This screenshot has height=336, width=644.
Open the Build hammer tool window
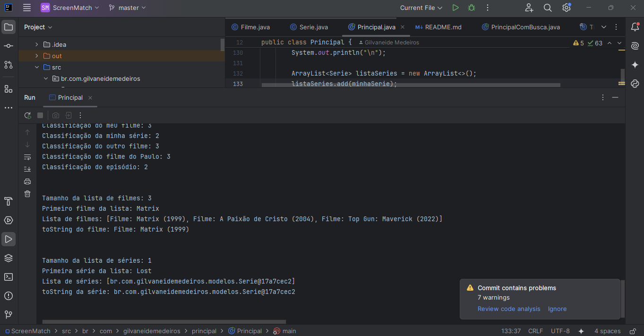click(x=9, y=201)
